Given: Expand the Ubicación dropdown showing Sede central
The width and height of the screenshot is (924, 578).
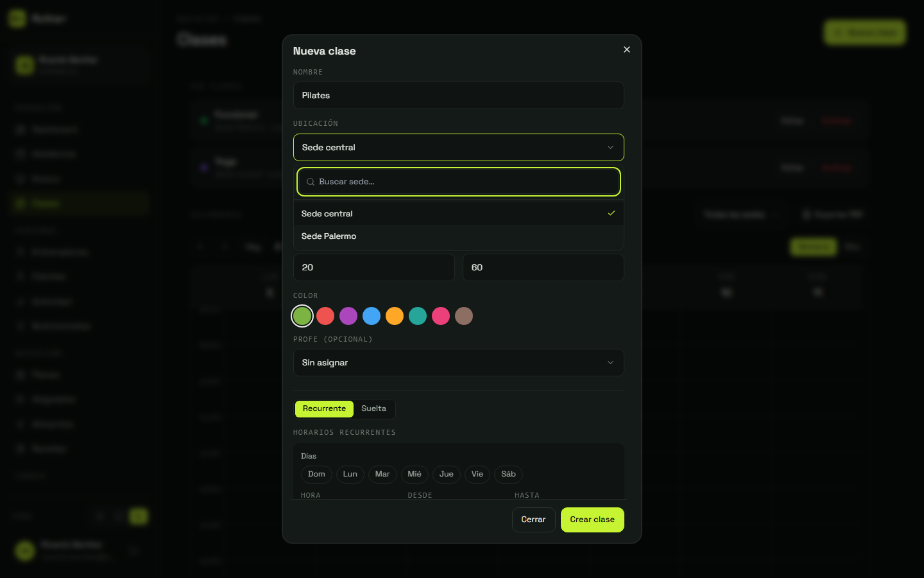Looking at the screenshot, I should point(459,147).
